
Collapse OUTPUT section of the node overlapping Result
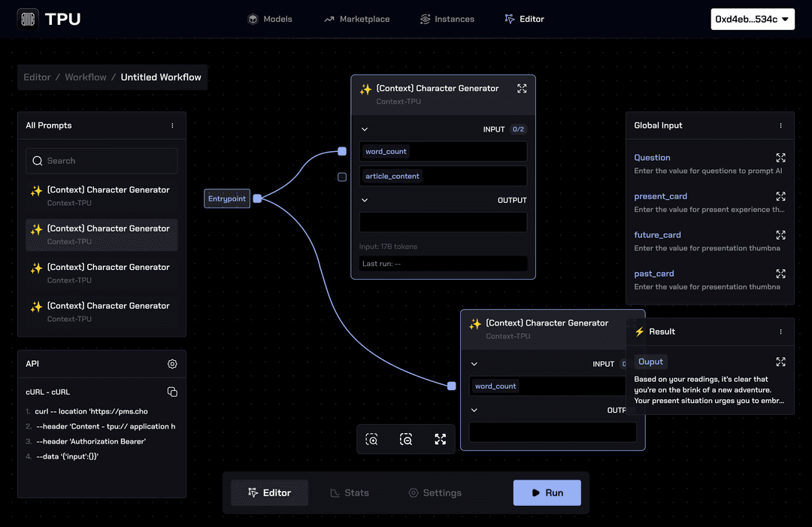[x=474, y=410]
